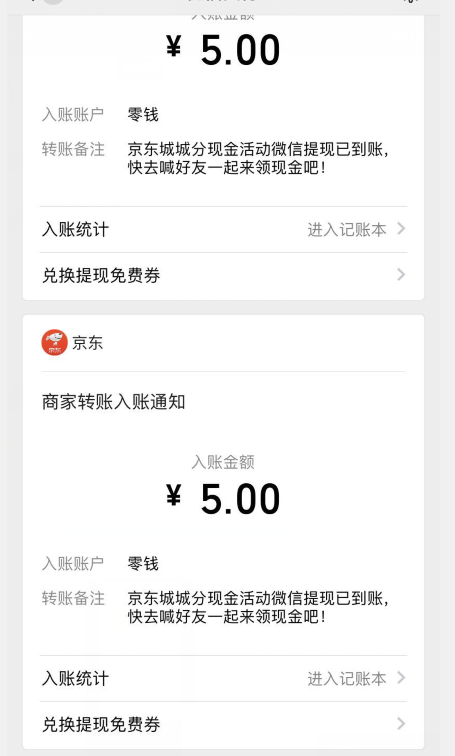Open the 商家转账入账通知 heading in the lower card
The image size is (455, 756).
tap(114, 402)
